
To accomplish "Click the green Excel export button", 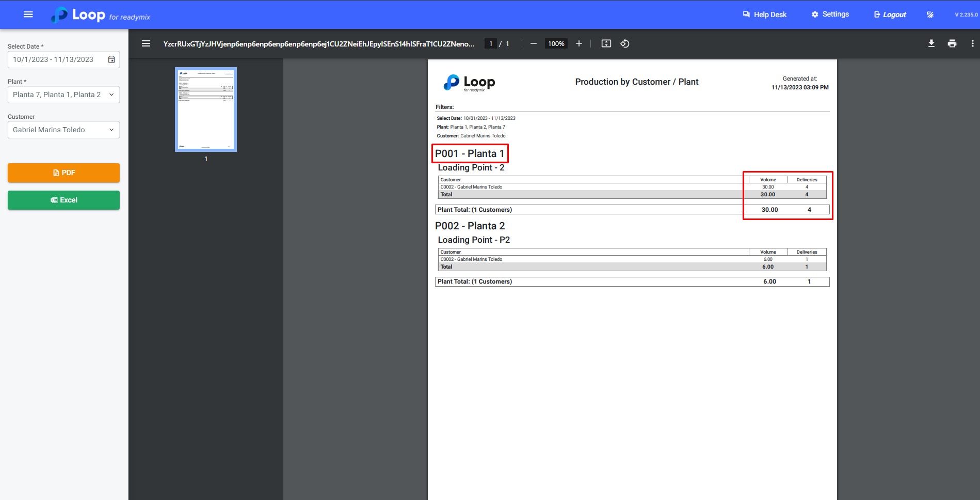I will (63, 200).
